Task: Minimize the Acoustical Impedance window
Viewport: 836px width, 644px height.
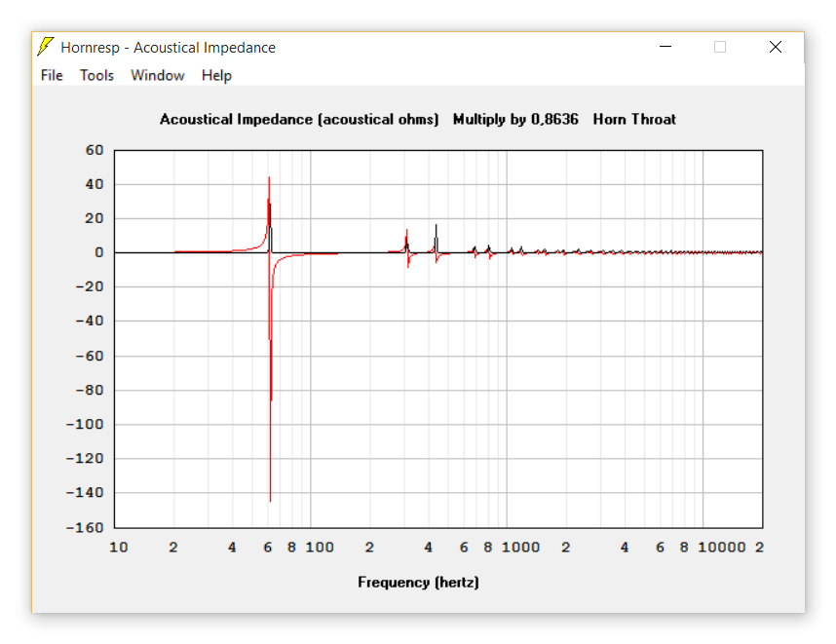Action: click(665, 47)
